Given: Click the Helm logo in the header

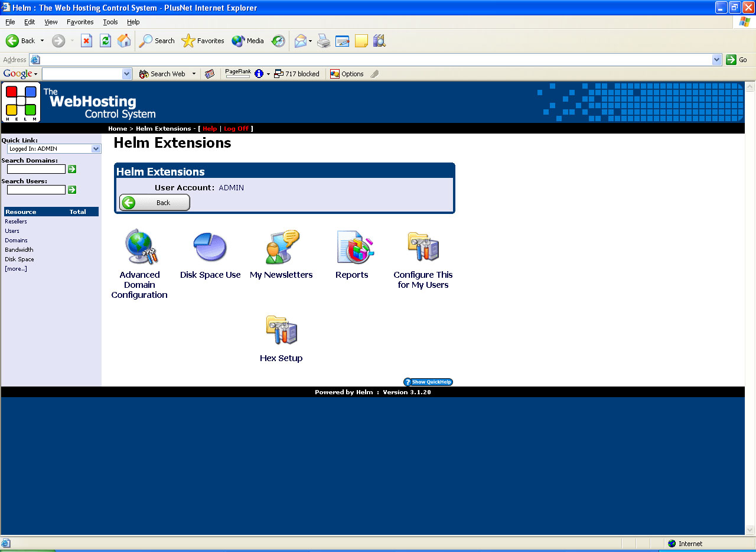Looking at the screenshot, I should click(x=21, y=102).
